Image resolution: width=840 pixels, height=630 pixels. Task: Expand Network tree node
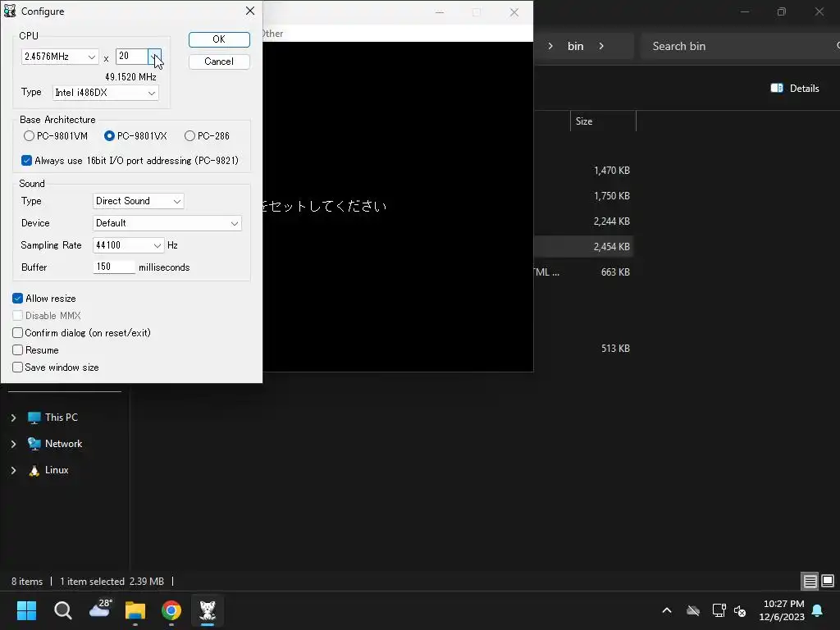[13, 444]
